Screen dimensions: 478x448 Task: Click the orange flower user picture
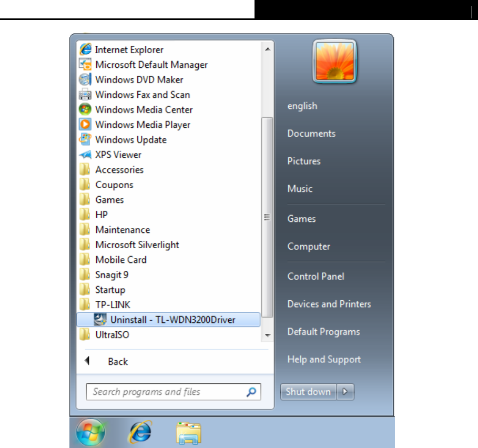335,61
